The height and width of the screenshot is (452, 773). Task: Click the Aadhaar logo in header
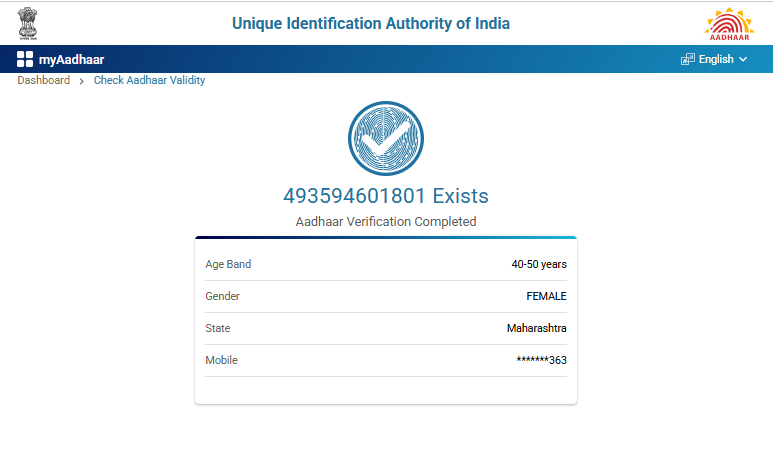click(x=729, y=22)
